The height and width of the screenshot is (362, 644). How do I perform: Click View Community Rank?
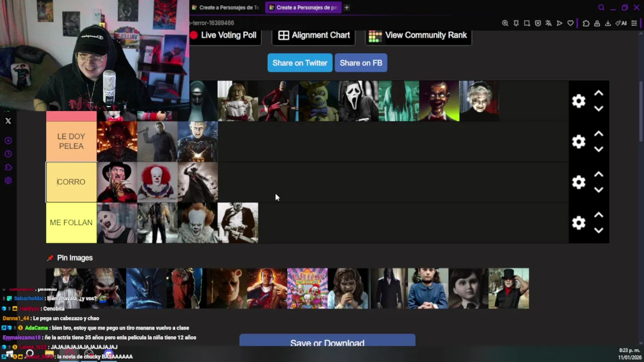coord(418,35)
